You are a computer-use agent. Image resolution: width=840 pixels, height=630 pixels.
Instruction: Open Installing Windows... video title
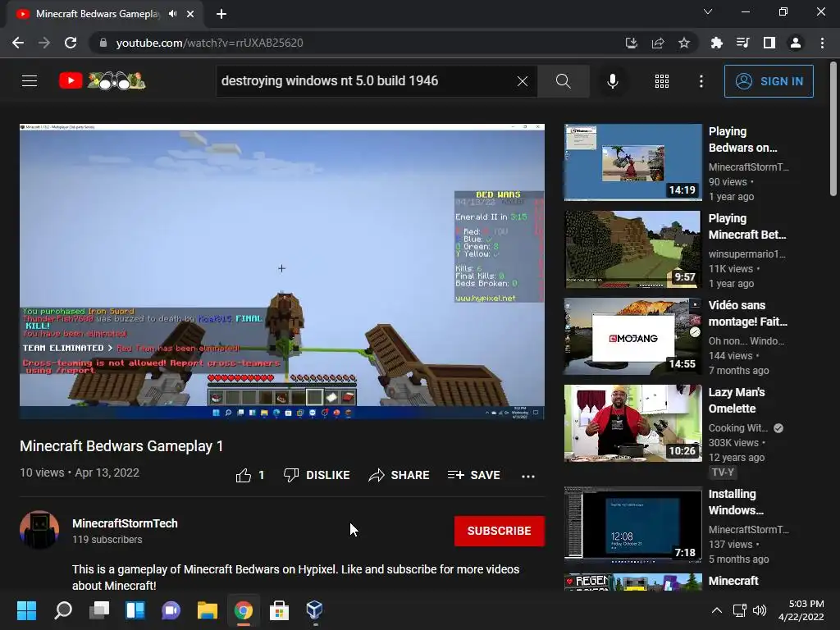[x=736, y=502]
